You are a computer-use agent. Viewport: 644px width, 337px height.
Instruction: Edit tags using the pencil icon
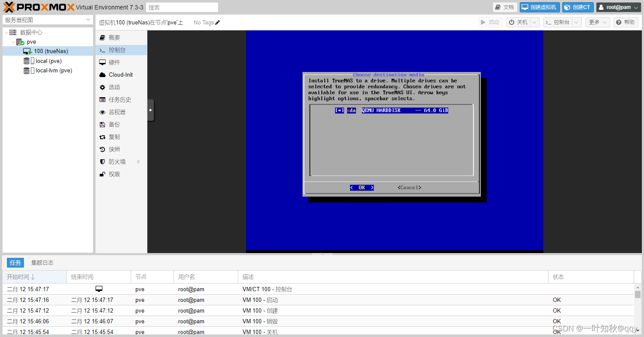pyautogui.click(x=218, y=22)
